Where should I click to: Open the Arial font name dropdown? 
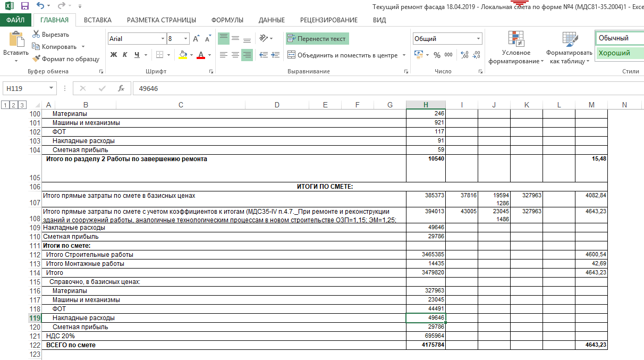pyautogui.click(x=163, y=39)
